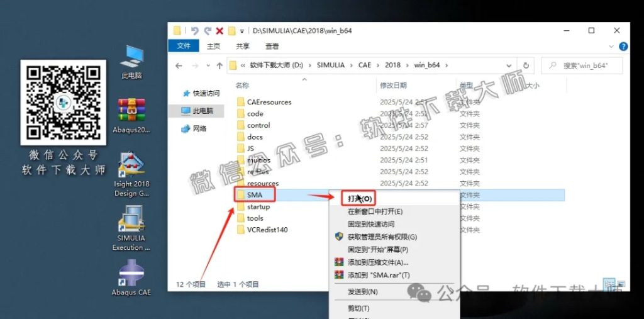Select the control folder

coord(253,125)
